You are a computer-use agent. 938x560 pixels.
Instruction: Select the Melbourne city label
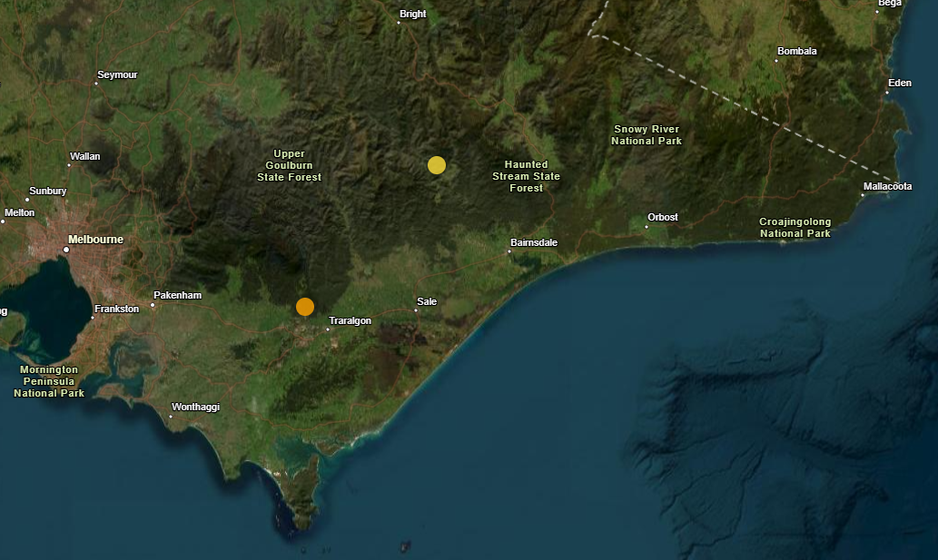pos(95,240)
